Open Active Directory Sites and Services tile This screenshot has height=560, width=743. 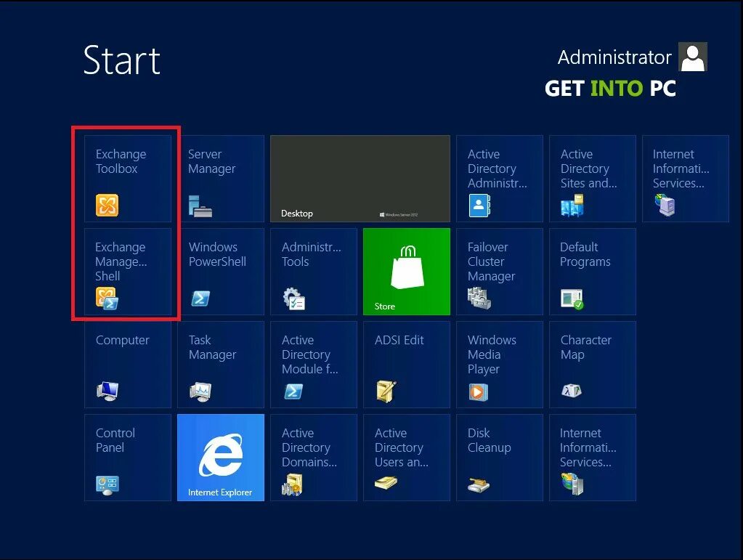click(593, 179)
